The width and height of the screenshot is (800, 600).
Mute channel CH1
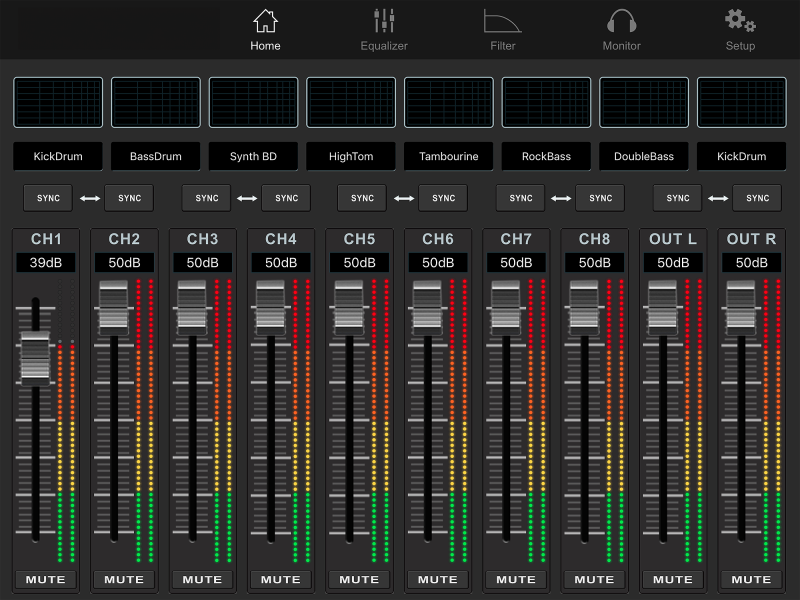(45, 579)
